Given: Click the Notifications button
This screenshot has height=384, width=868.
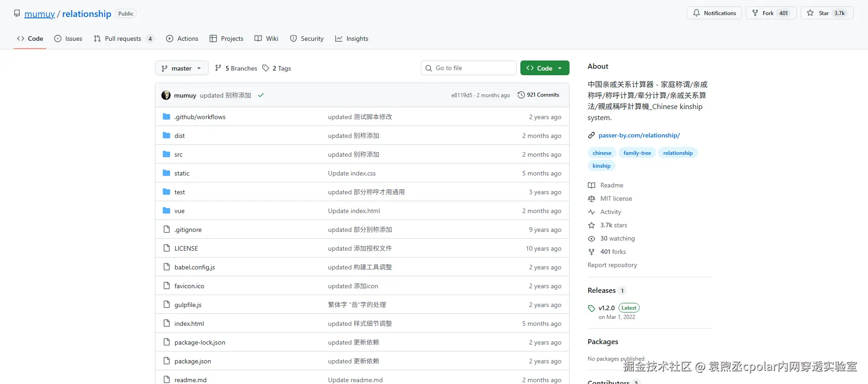Looking at the screenshot, I should tap(714, 13).
